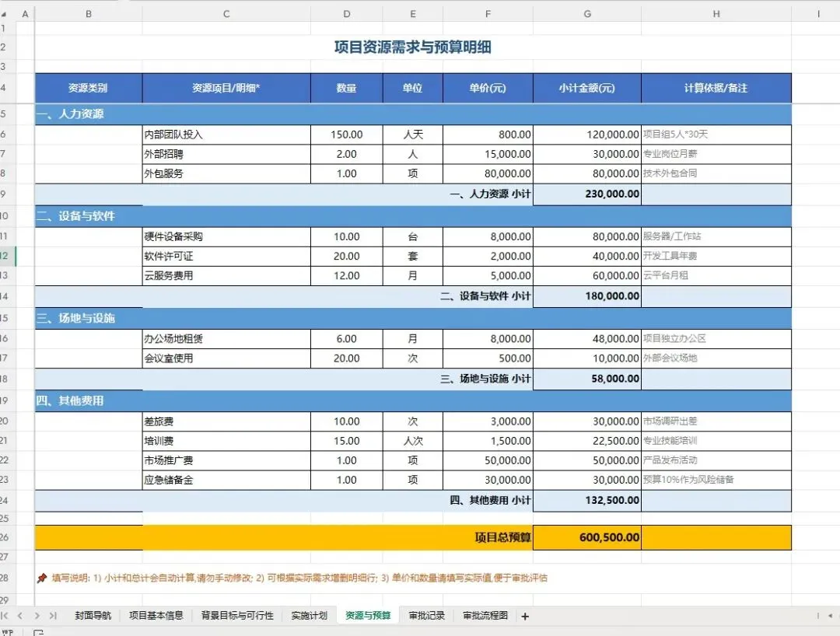Image resolution: width=840 pixels, height=636 pixels.
Task: Open the 项目基本信息 sheet tab
Action: coord(156,616)
